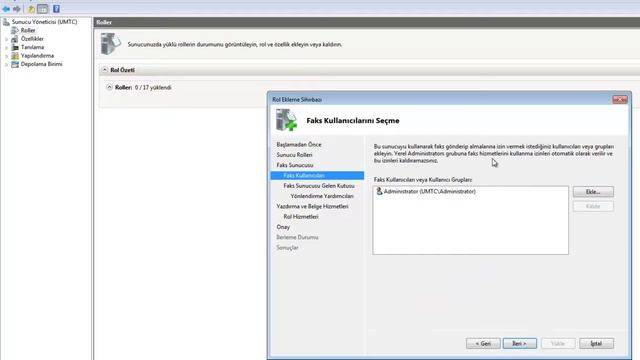Click the Up folder toolbar icon
This screenshot has width=640, height=360.
click(31, 9)
